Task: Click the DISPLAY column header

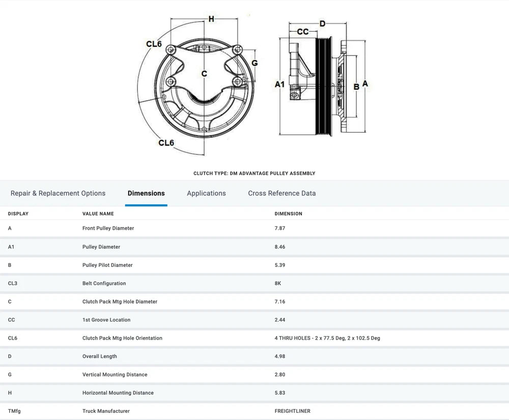Action: 18,214
